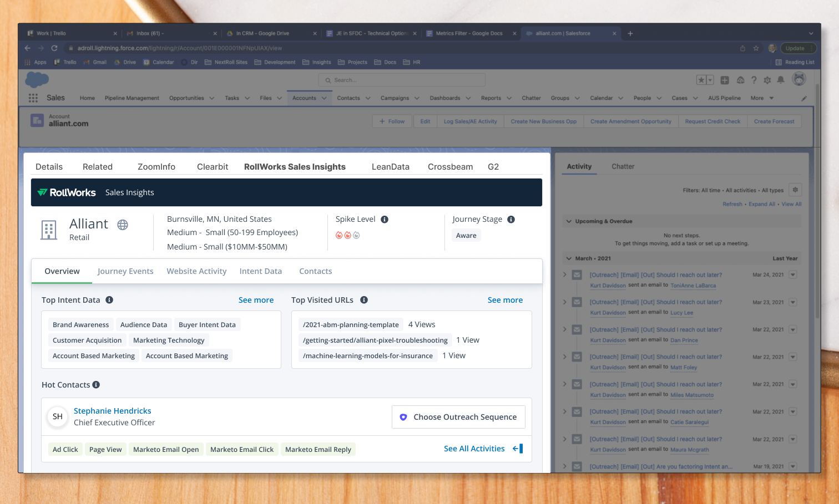Open the Stephanie Hendricks contact link
This screenshot has height=504, width=839.
click(113, 411)
